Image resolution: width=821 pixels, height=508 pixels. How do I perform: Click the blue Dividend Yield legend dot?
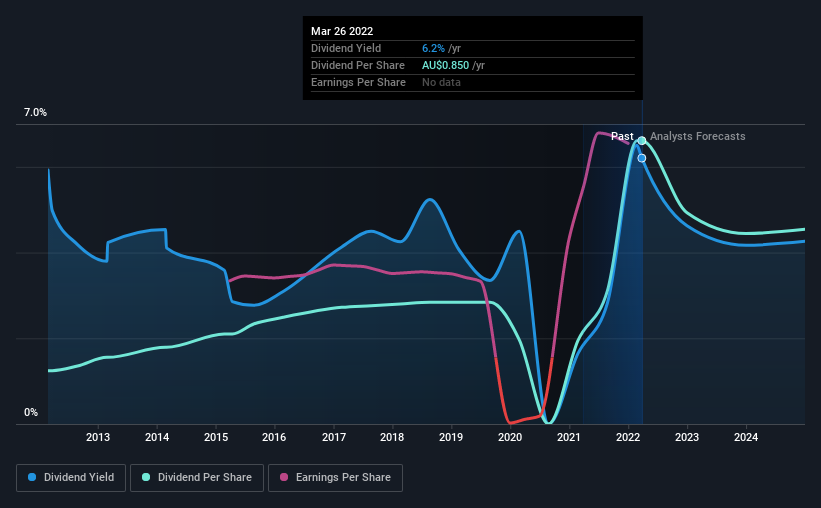point(32,477)
